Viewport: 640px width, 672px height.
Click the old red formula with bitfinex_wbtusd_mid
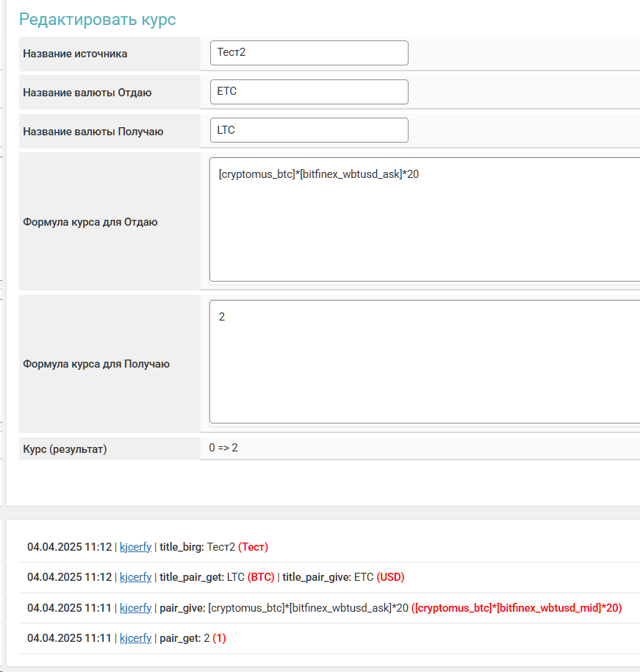tap(517, 608)
